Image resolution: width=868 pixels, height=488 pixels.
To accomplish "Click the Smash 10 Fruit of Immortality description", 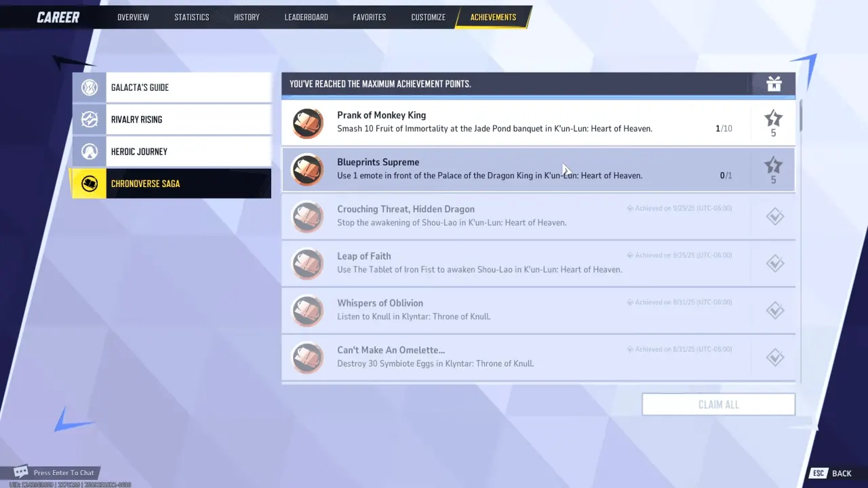I will point(495,129).
